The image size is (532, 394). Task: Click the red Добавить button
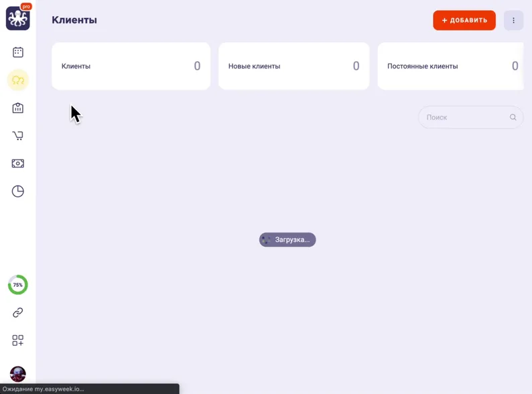(x=464, y=20)
